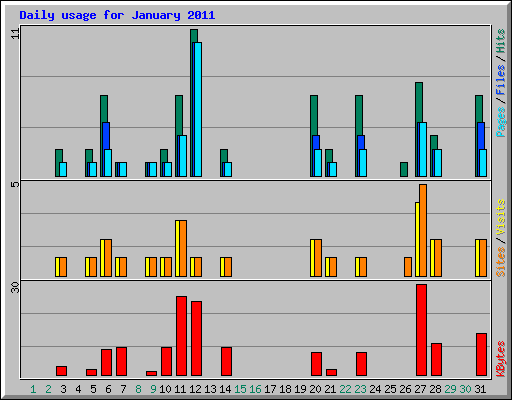Click day label '2' on x-axis
Screen dimensions: 512x400
(48, 389)
